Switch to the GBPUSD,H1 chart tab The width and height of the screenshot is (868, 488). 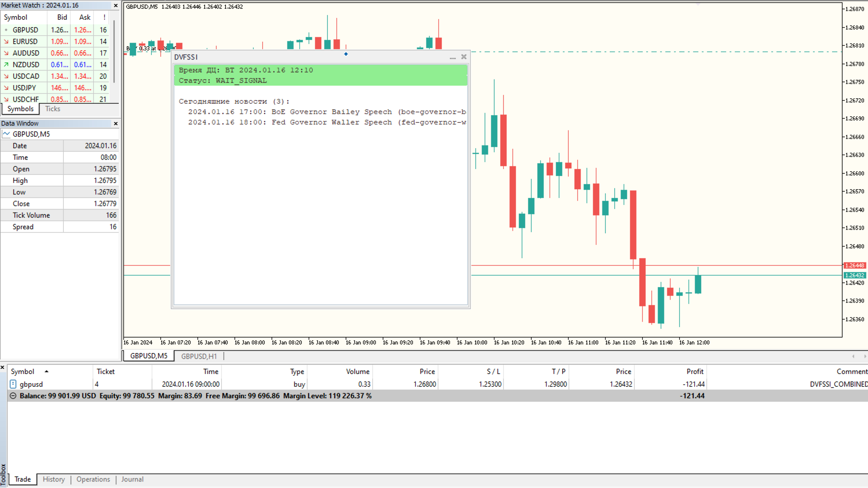coord(199,356)
